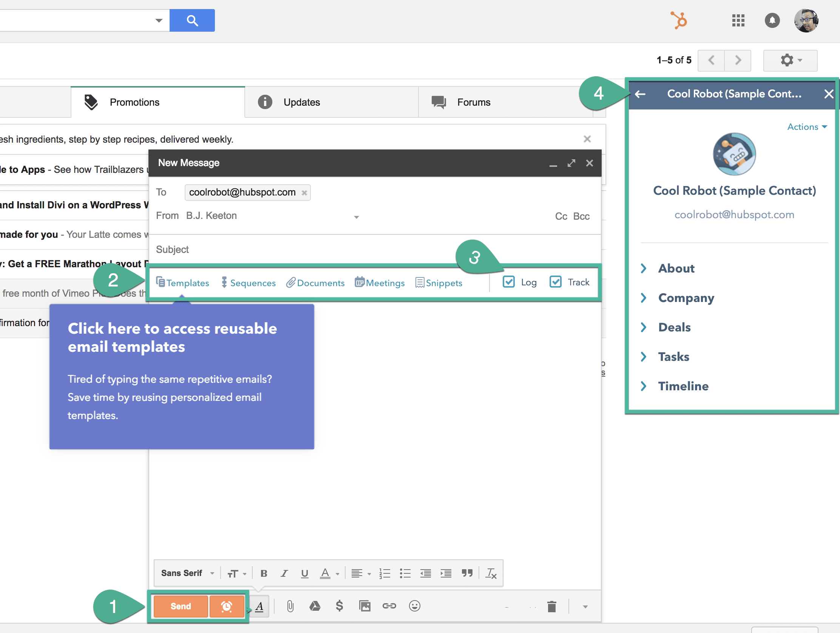Open the Google apps grid
This screenshot has height=633, width=840.
pos(738,20)
